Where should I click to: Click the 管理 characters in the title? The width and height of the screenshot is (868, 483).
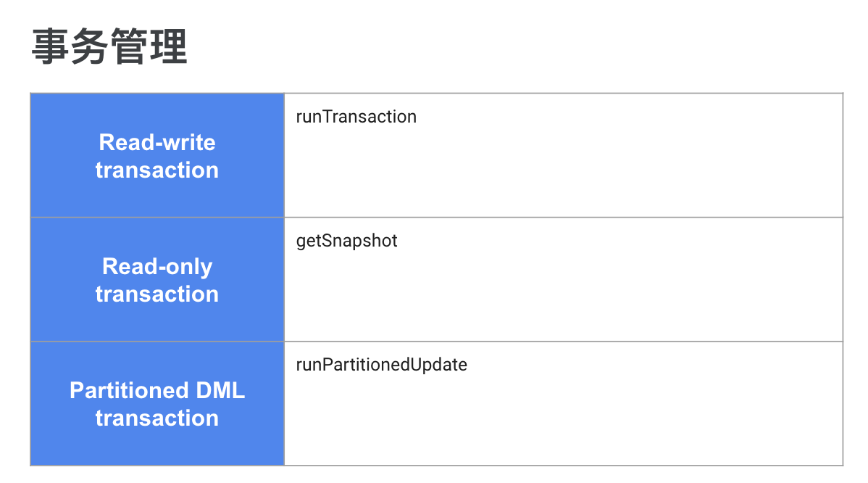tap(149, 46)
